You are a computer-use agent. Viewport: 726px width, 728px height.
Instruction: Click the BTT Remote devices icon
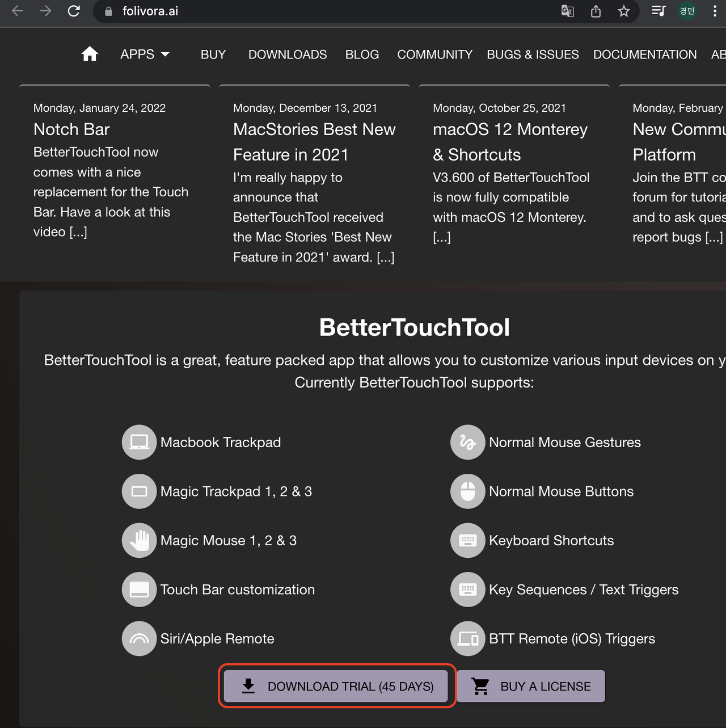467,638
